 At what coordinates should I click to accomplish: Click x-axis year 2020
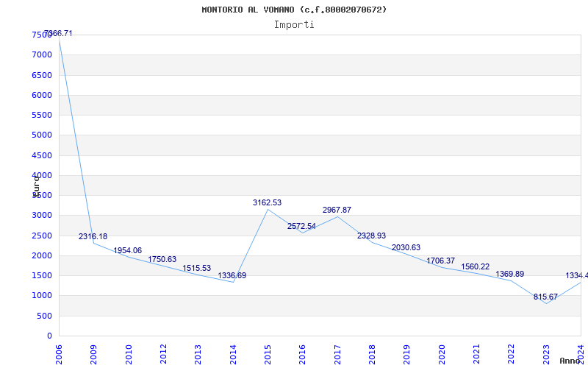point(442,354)
